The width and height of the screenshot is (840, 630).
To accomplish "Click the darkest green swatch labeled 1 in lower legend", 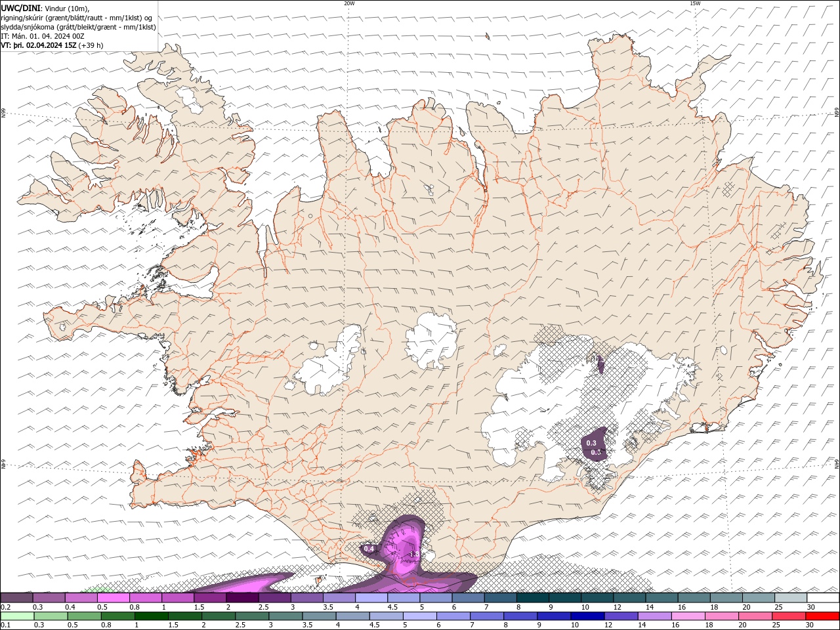I will (151, 616).
